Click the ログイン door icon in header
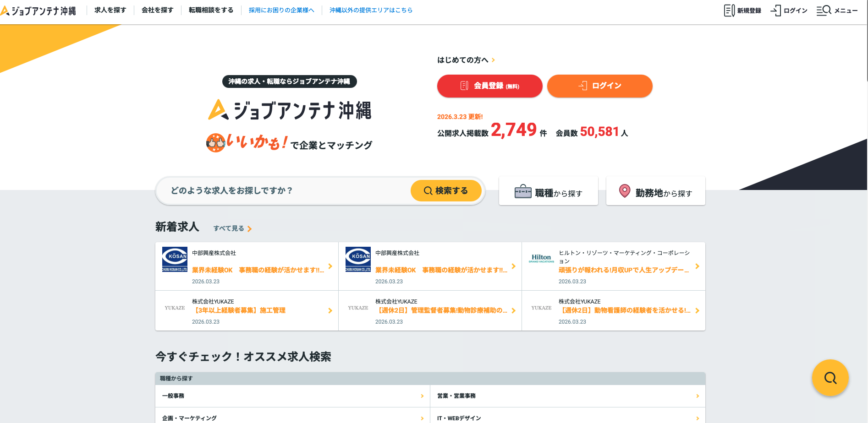Viewport: 868px width, 423px height. [775, 11]
